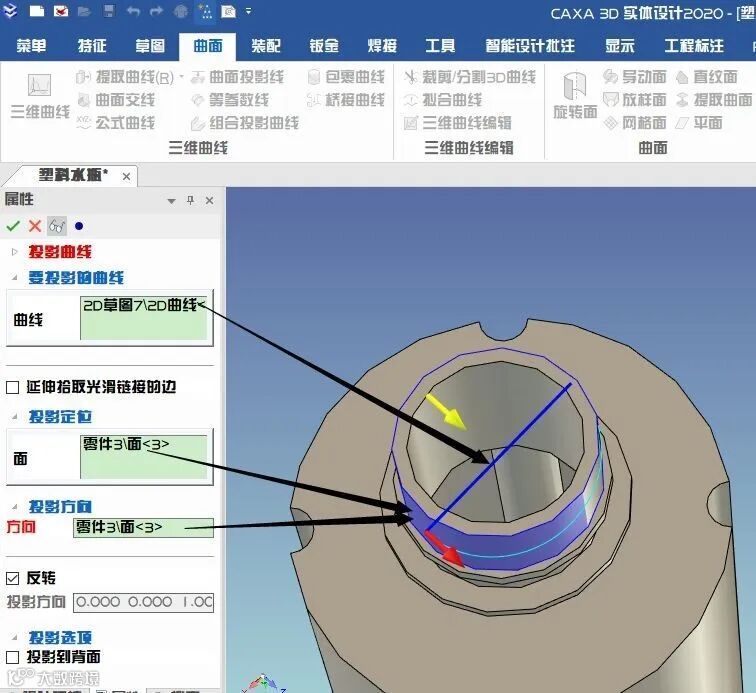
Task: Click the 曲线 selection field
Action: tap(144, 317)
